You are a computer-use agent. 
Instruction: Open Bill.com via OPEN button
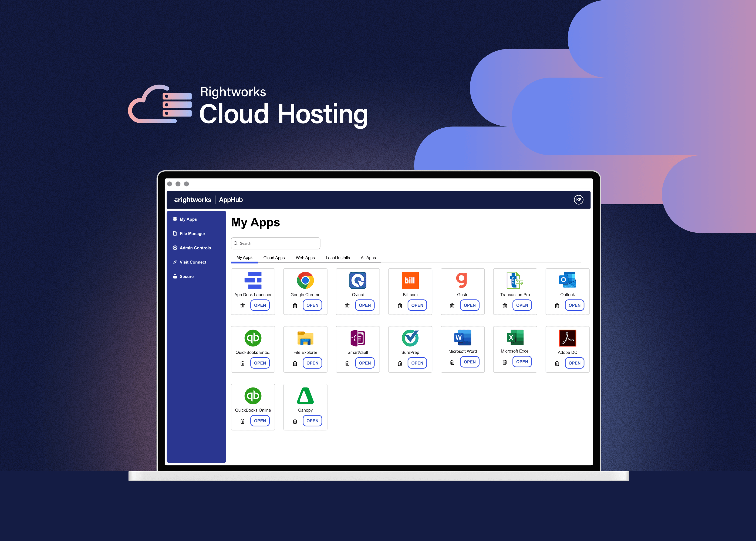[x=417, y=305]
